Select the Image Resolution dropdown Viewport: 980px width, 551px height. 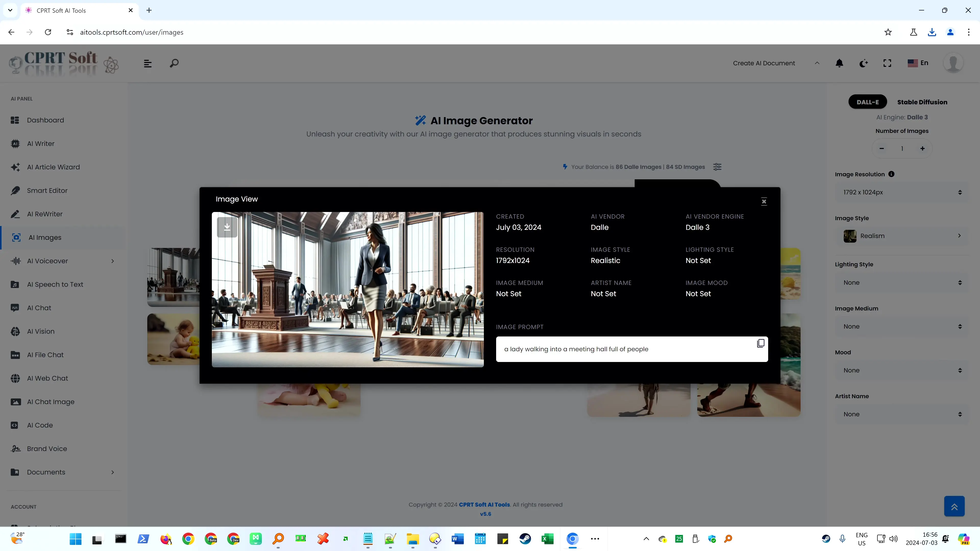tap(902, 192)
